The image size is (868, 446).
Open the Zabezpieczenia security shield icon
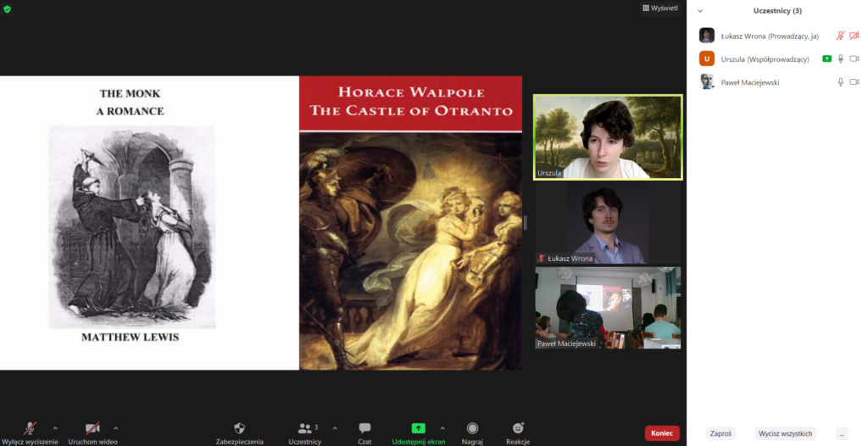(x=239, y=428)
